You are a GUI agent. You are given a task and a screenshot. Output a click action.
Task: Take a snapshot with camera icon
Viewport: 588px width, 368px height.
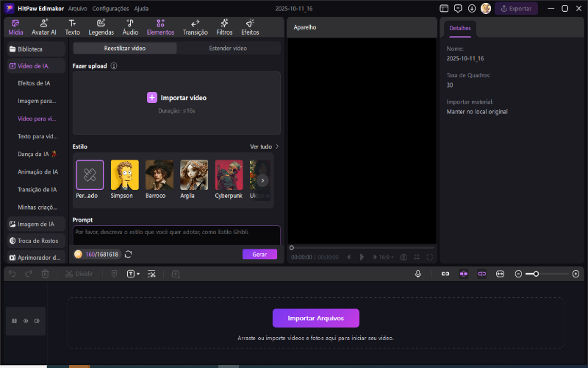tap(404, 257)
